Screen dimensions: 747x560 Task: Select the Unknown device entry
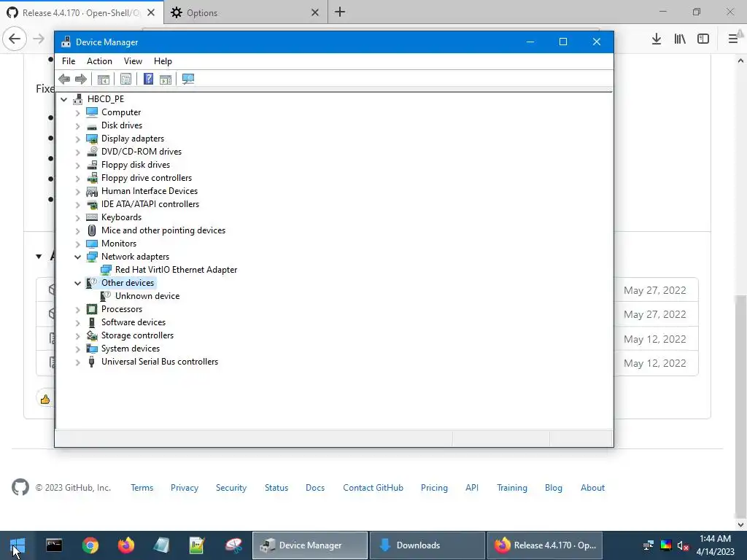tap(147, 296)
